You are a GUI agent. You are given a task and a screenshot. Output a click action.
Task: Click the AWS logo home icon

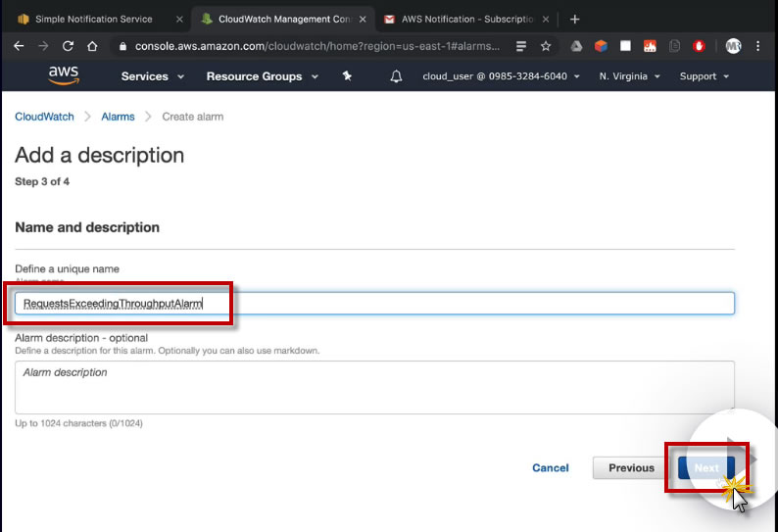(64, 75)
